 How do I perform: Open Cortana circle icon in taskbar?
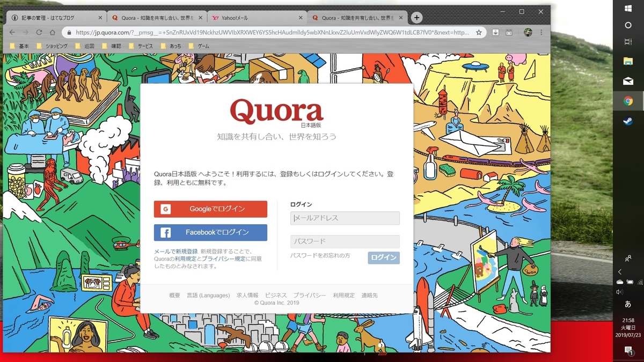coord(628,25)
